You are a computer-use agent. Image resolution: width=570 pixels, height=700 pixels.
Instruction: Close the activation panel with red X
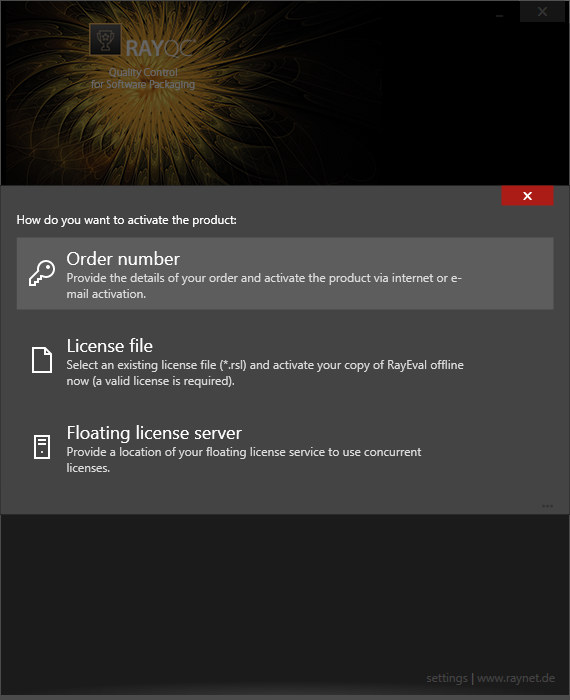527,196
